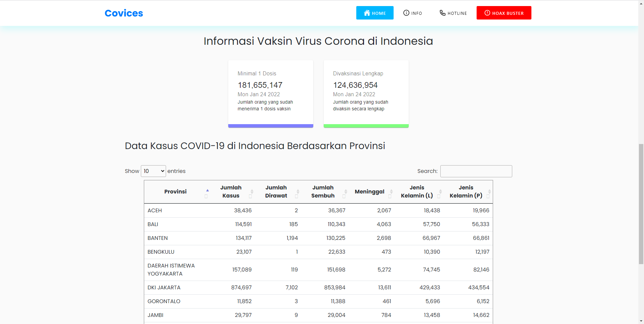This screenshot has width=644, height=324.
Task: Click Provinsi ascending sort arrow icon
Action: click(x=207, y=190)
